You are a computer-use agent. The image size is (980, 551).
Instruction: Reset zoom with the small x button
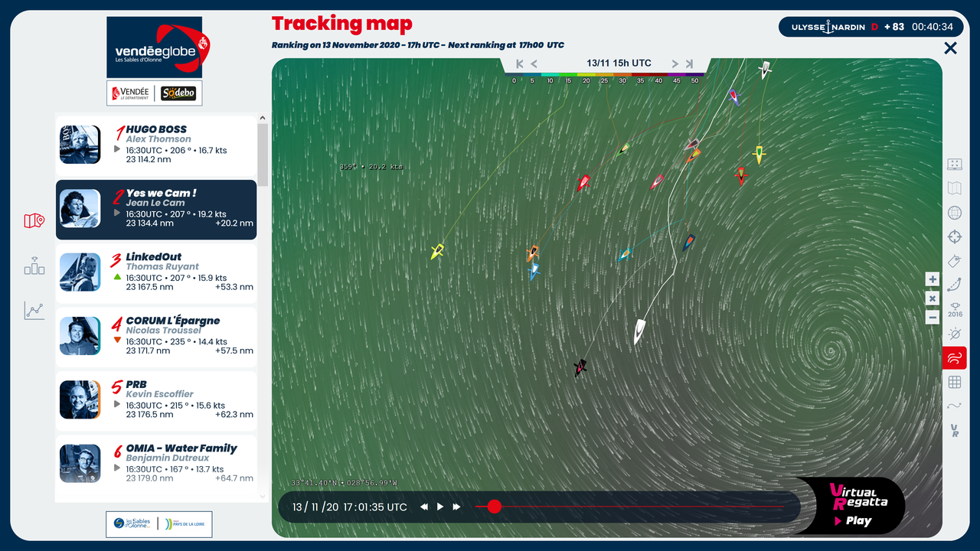(933, 298)
